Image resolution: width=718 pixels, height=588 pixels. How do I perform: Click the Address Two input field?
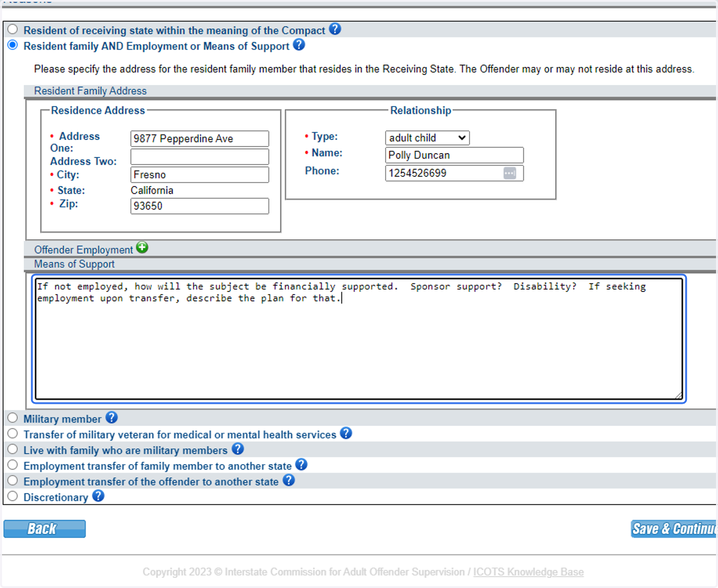pyautogui.click(x=200, y=157)
